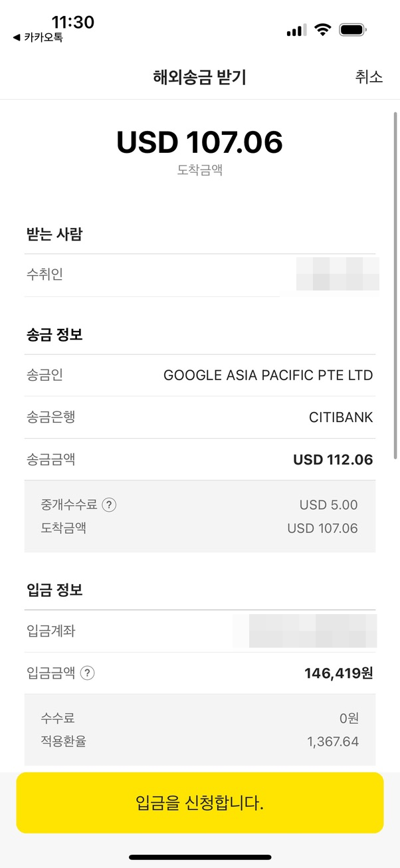Tap the USD 107.06 arrival amount

point(200,142)
